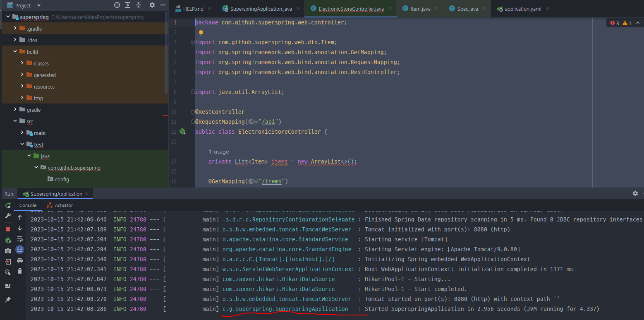Image resolution: width=644 pixels, height=320 pixels.
Task: Locate the opened file with the crosshair icon
Action: (x=117, y=5)
